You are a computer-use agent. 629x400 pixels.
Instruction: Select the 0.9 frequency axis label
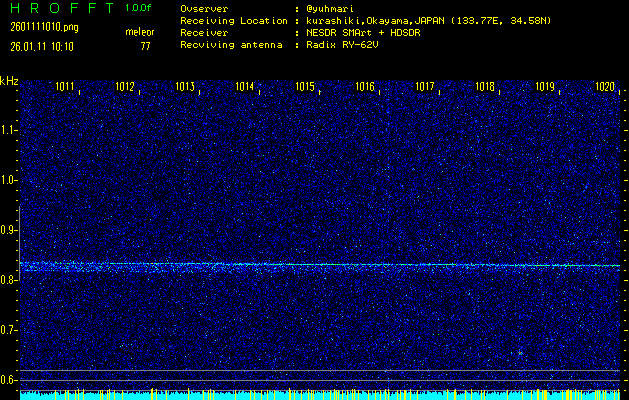[9, 230]
